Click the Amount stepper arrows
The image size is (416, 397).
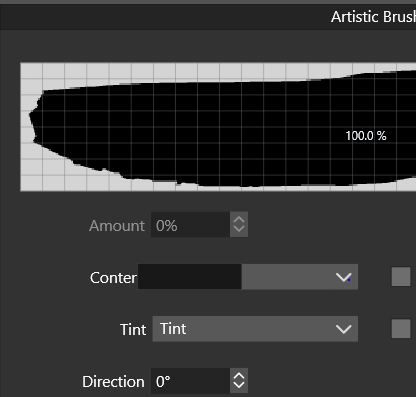[239, 225]
